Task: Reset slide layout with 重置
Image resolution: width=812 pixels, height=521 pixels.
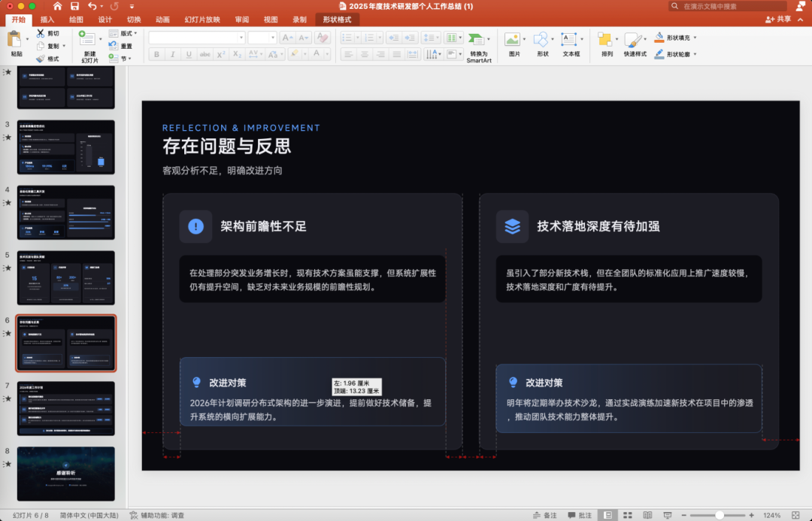Action: [x=120, y=46]
